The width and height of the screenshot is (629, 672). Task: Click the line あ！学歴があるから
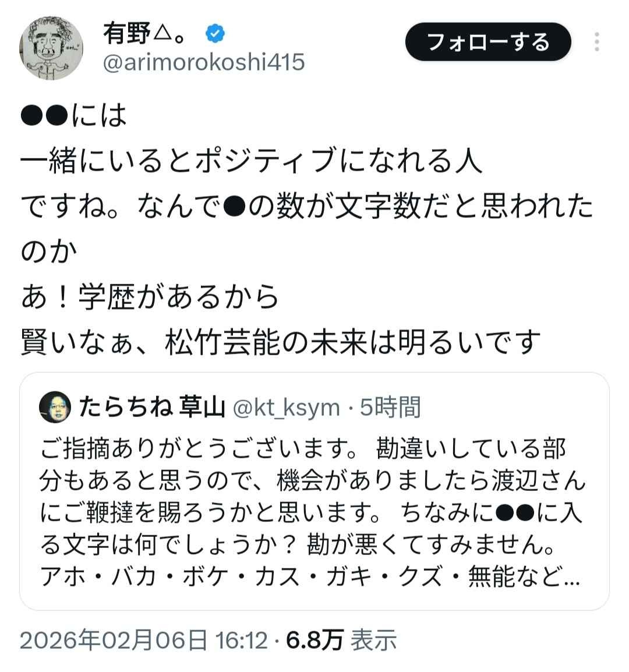(150, 297)
